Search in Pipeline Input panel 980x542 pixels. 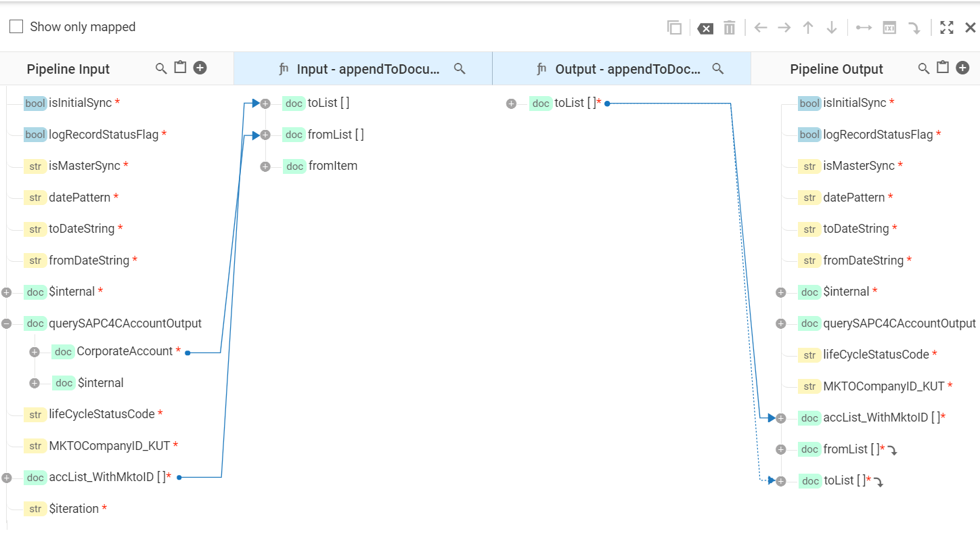pyautogui.click(x=161, y=68)
